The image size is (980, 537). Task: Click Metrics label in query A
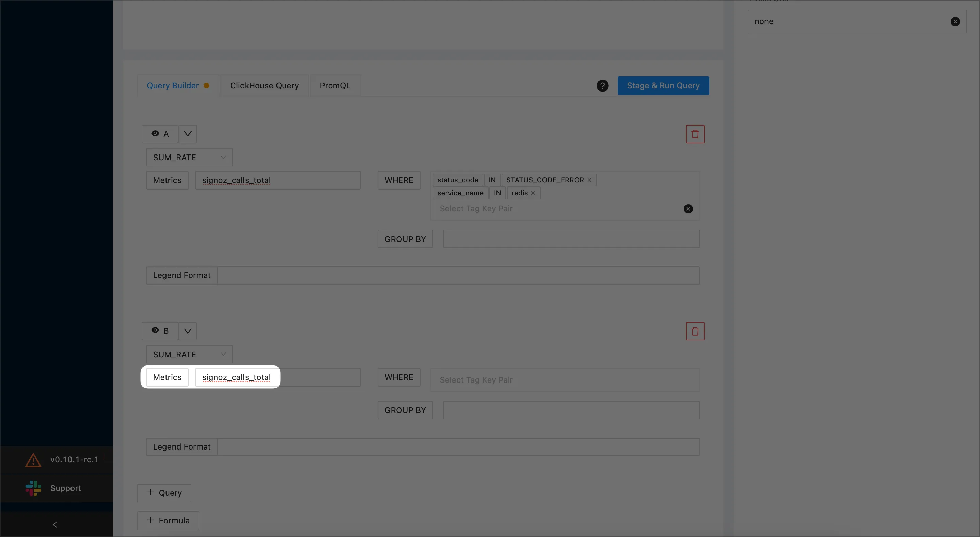[167, 180]
